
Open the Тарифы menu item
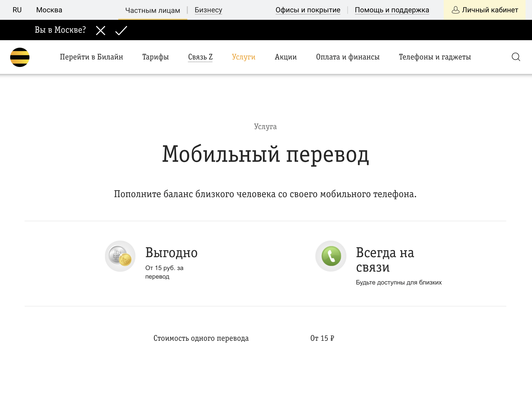(155, 57)
